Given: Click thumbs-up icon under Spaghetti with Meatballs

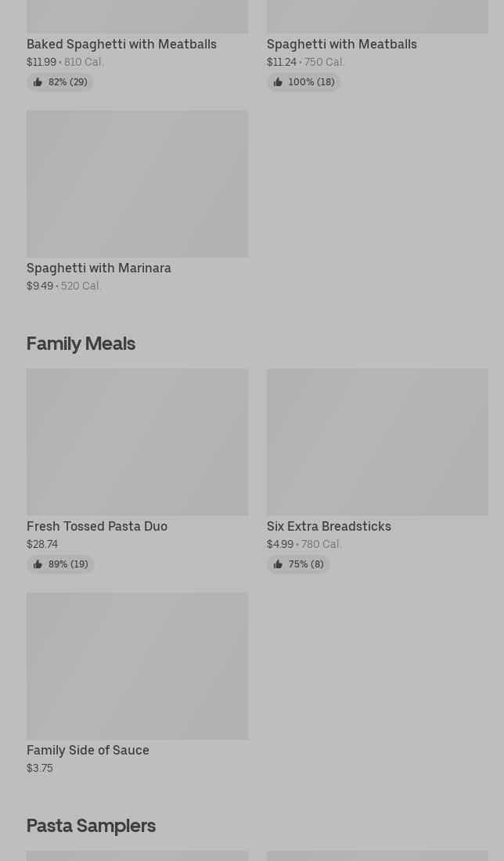Looking at the screenshot, I should click(x=278, y=82).
